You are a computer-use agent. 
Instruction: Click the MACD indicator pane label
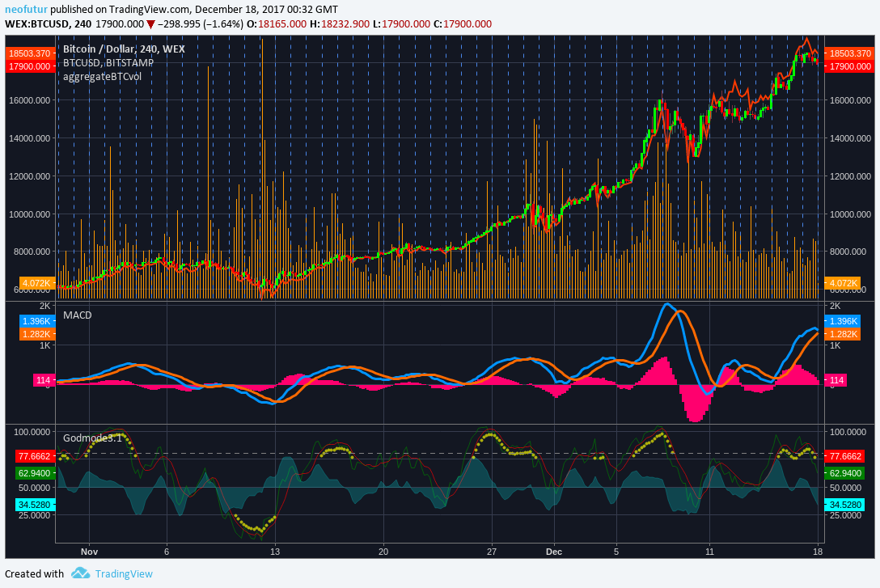pos(78,315)
